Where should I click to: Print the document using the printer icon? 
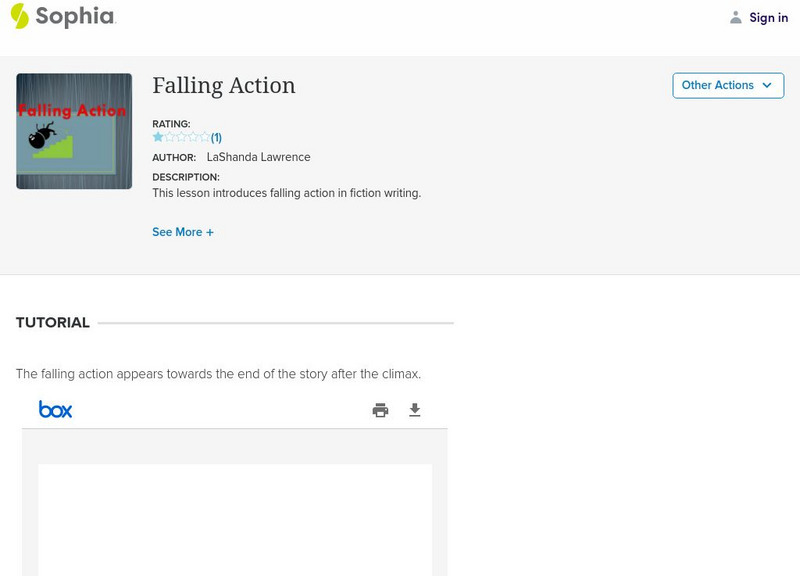pos(380,410)
